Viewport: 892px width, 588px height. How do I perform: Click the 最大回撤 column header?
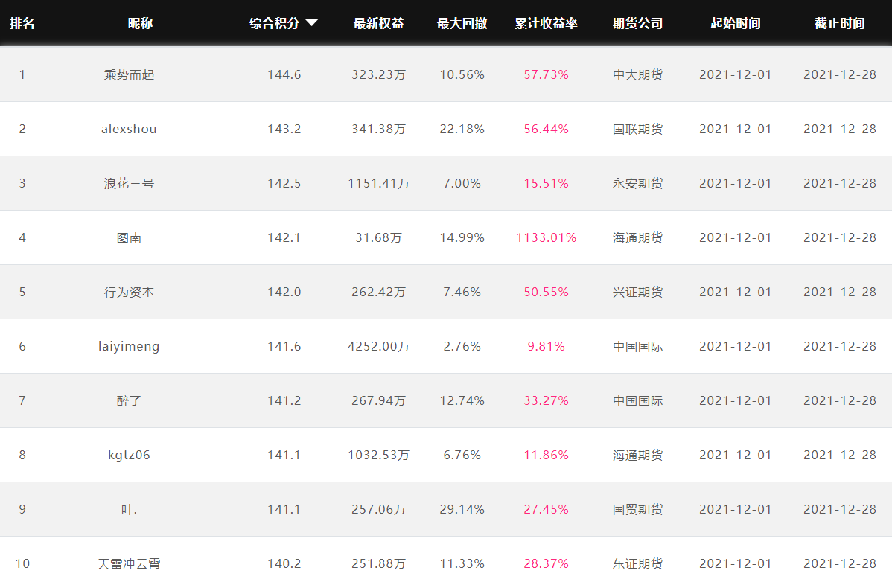coord(462,23)
